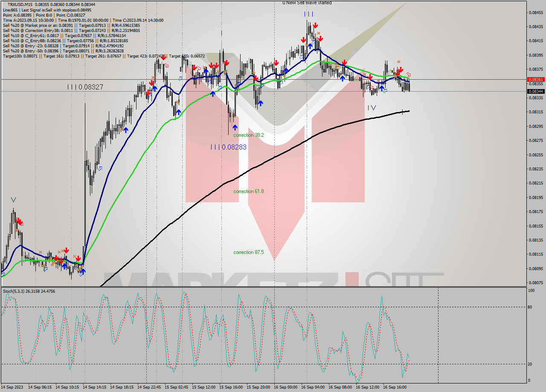Click the orange X marker near 14 Sep 10:15 candles
Screen dimensions: 546x392
pos(74,256)
